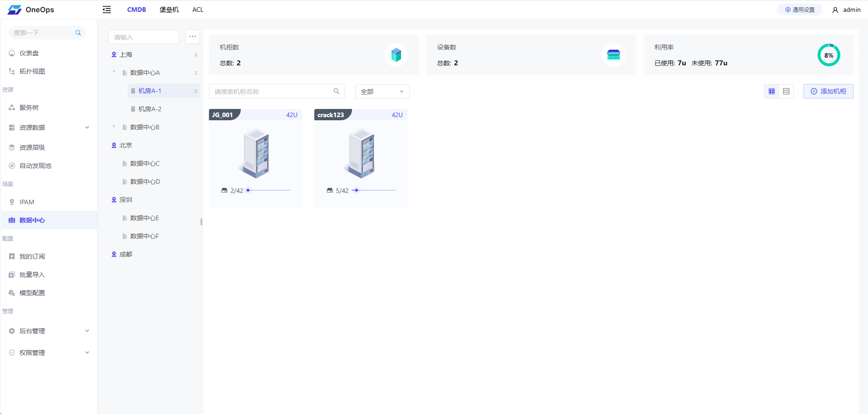This screenshot has width=868, height=414.
Task: Click the 添加机柜 button
Action: (x=828, y=91)
